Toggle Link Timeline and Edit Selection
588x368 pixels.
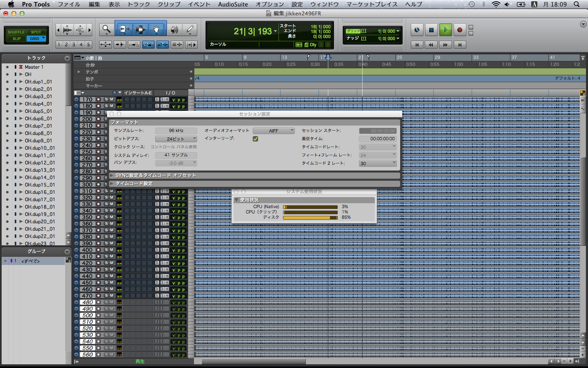163,45
